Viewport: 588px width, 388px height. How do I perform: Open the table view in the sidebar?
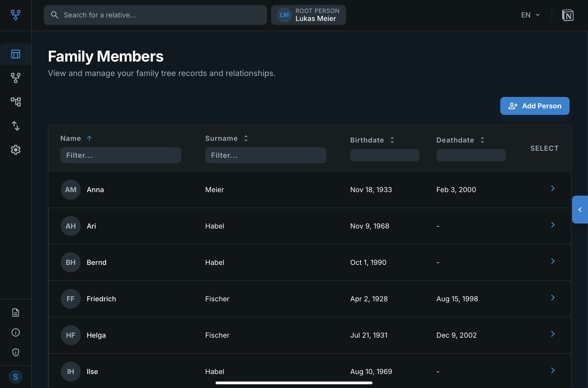[x=16, y=54]
